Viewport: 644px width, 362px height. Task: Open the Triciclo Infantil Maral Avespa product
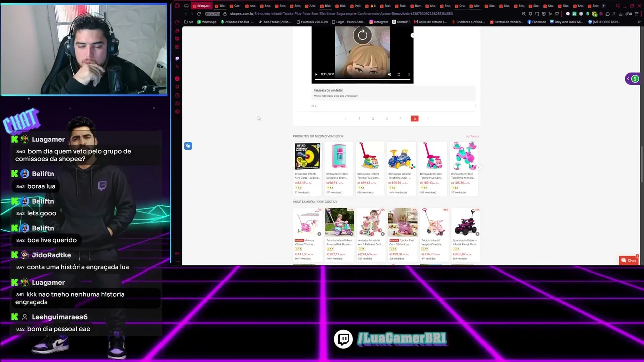click(x=339, y=234)
